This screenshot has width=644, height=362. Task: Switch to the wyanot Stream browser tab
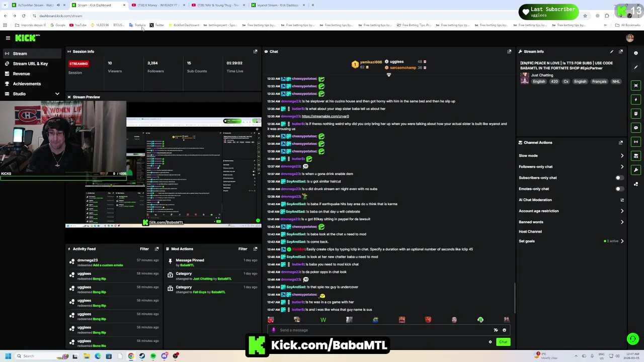click(277, 5)
